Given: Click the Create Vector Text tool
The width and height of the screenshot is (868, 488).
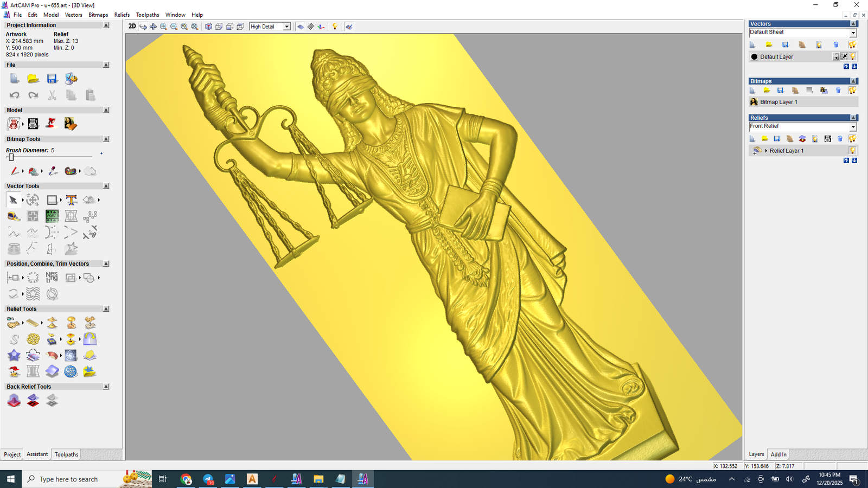Looking at the screenshot, I should [71, 200].
